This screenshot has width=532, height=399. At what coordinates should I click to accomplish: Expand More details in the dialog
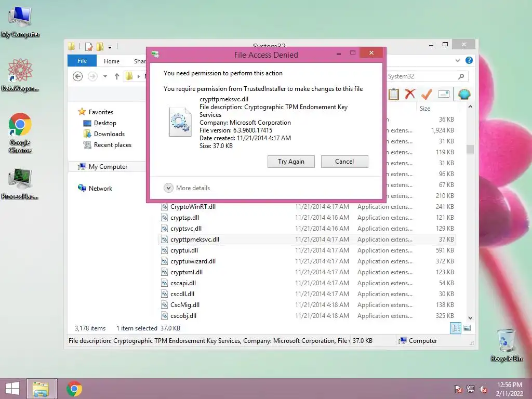pyautogui.click(x=187, y=188)
